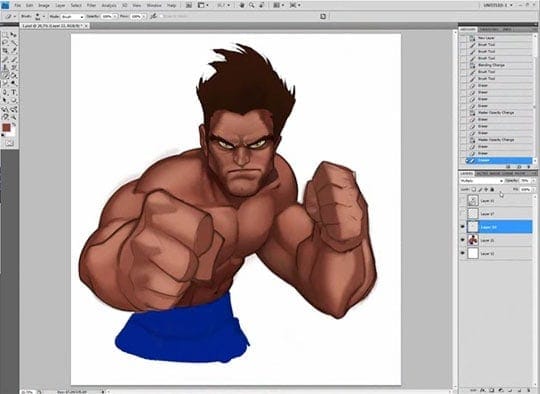Open the layer Opacity slider arrow
Image resolution: width=540 pixels, height=394 pixels.
click(534, 180)
